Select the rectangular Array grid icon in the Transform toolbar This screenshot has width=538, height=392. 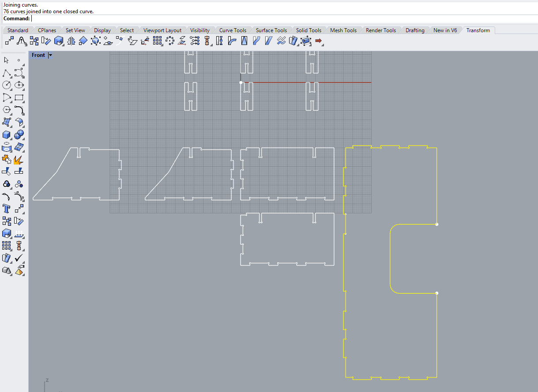(158, 41)
